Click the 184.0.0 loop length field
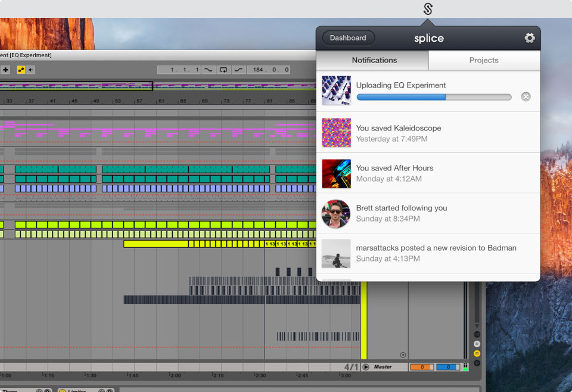Image resolution: width=572 pixels, height=392 pixels. [269, 70]
